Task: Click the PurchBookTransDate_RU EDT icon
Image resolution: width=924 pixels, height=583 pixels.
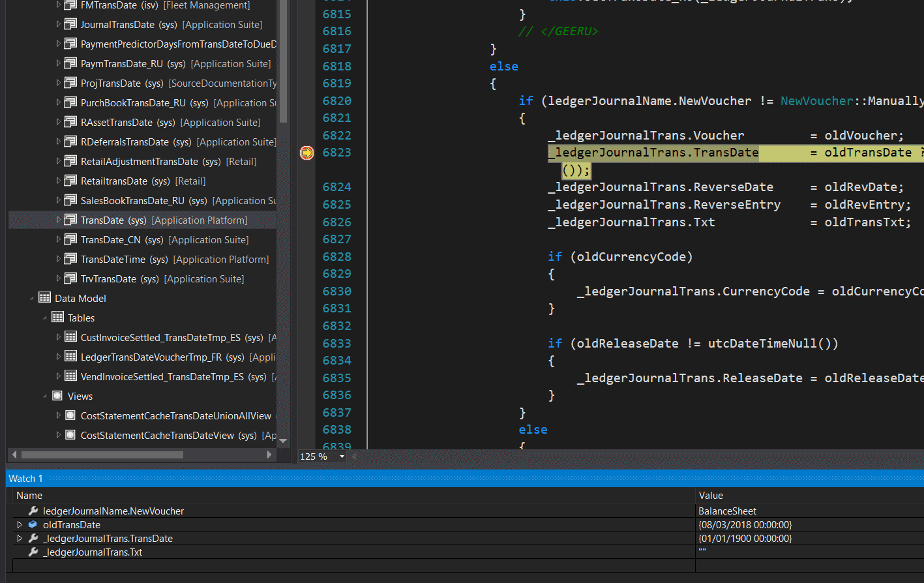Action: coord(70,103)
